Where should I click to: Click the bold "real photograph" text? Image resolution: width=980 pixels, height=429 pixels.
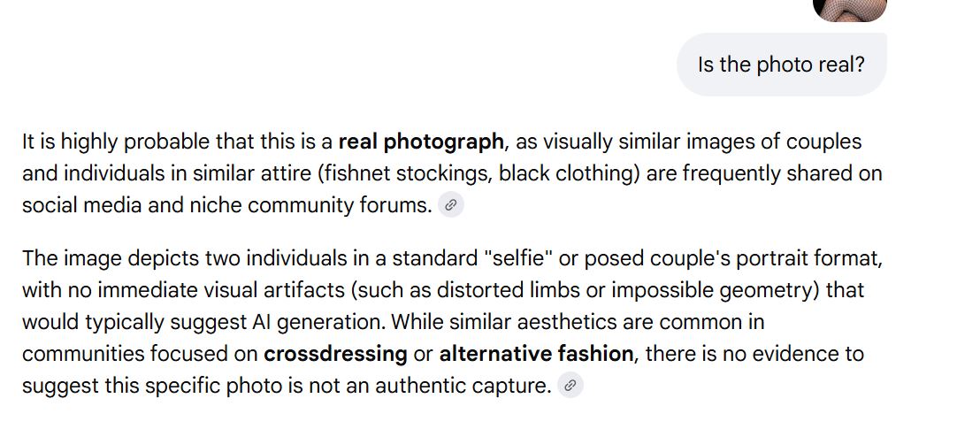click(421, 142)
